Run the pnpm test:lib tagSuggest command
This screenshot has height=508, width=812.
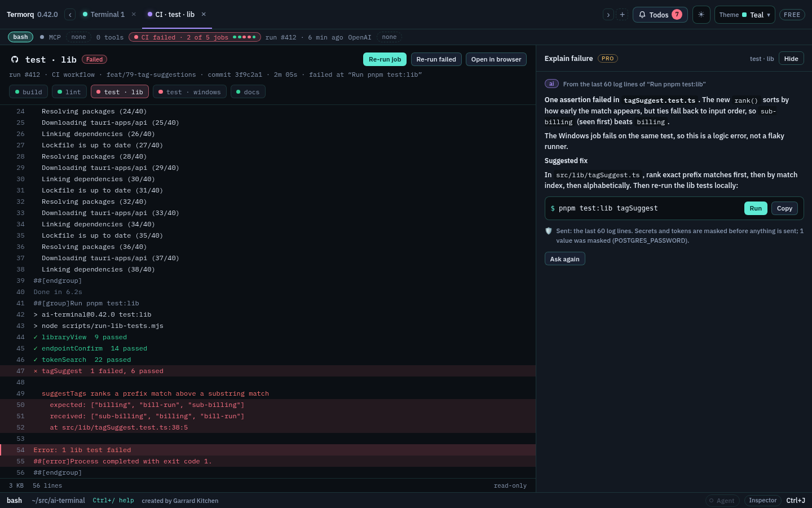click(x=756, y=208)
